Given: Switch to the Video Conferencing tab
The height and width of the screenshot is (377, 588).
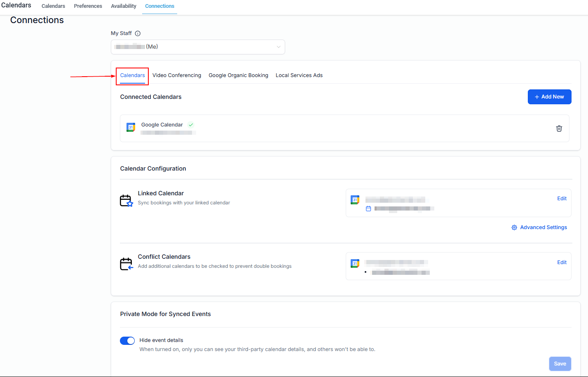Looking at the screenshot, I should click(x=177, y=75).
